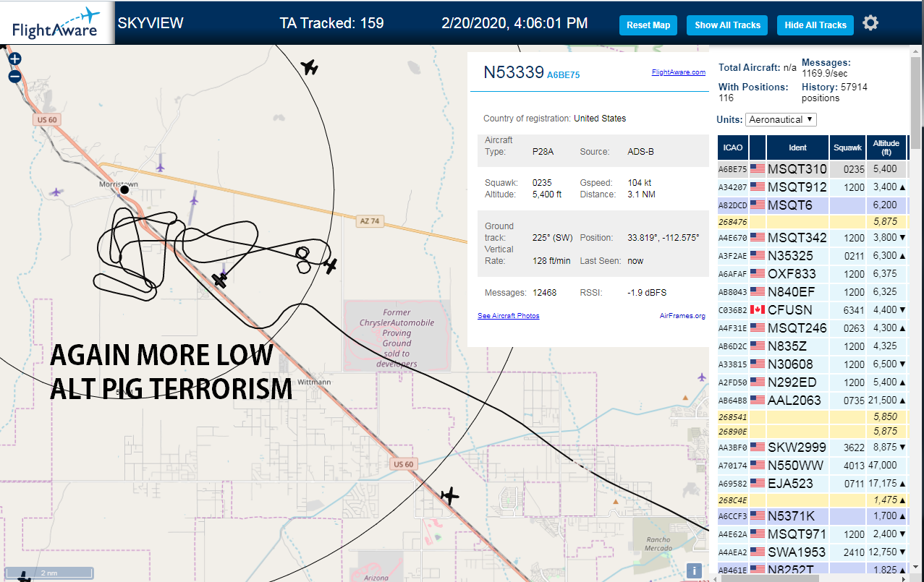Image resolution: width=924 pixels, height=582 pixels.
Task: Select the SKW2999 aircraft row
Action: pyautogui.click(x=812, y=447)
